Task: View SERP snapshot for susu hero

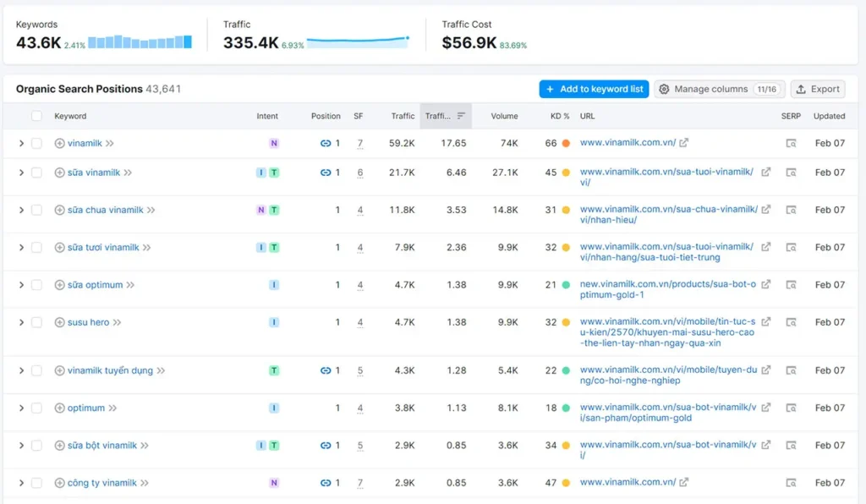Action: 791,322
